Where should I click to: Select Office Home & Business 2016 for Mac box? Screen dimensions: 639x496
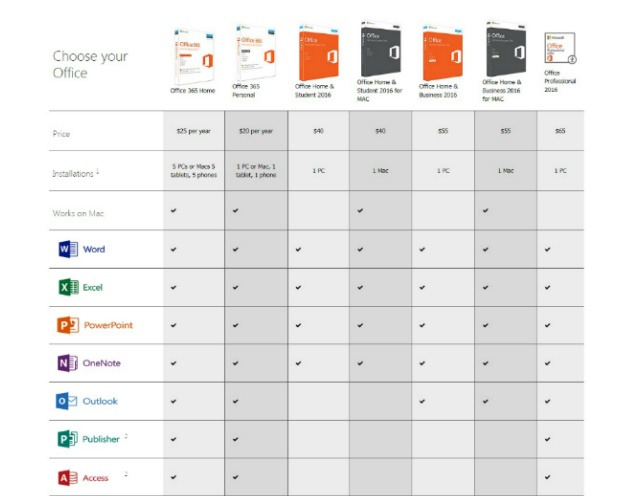[x=506, y=48]
